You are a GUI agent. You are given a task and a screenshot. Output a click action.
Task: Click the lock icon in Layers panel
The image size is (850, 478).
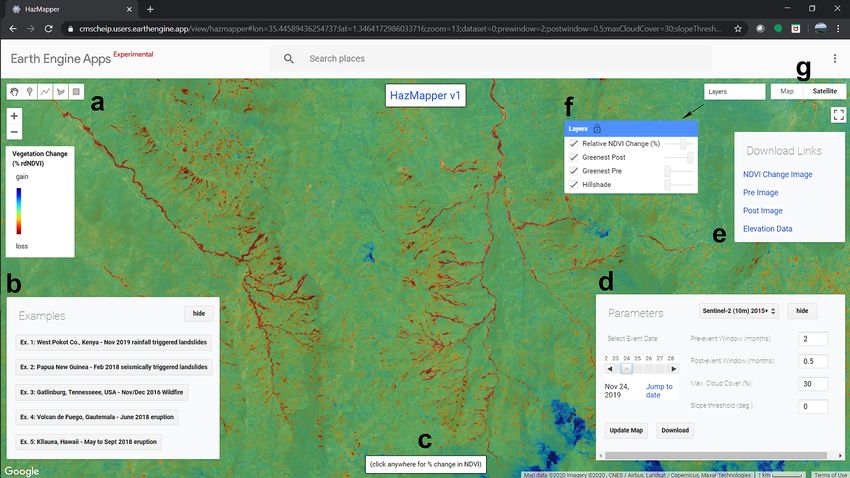coord(597,128)
